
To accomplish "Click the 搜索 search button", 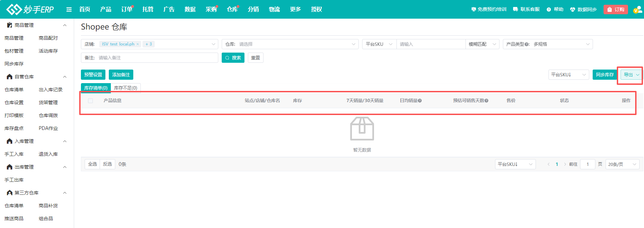I will click(233, 58).
